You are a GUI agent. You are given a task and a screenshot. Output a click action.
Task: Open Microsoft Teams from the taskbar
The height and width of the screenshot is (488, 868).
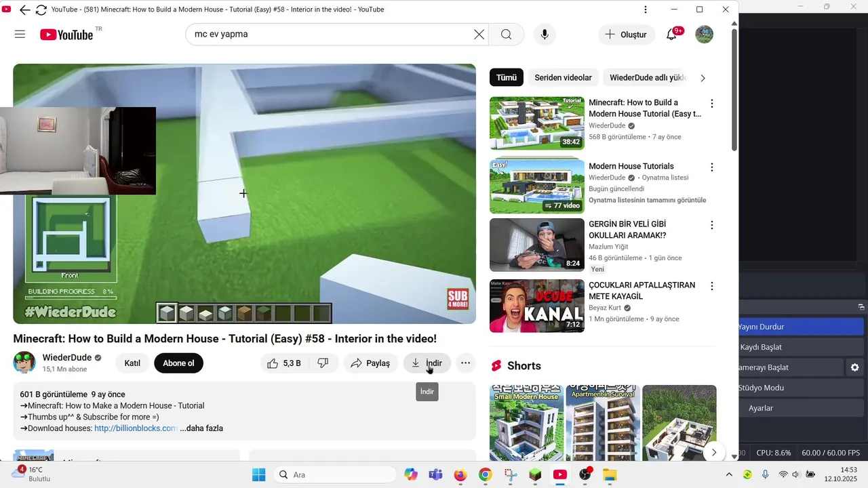click(435, 474)
